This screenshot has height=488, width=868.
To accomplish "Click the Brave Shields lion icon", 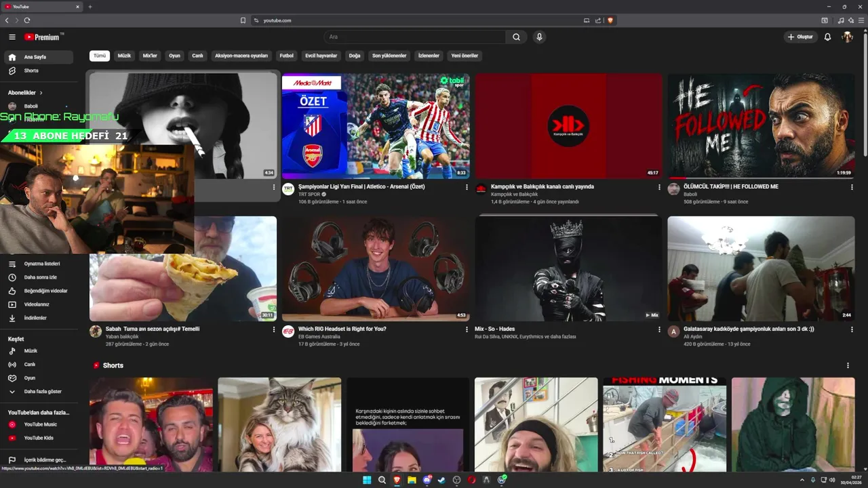I will pos(610,20).
